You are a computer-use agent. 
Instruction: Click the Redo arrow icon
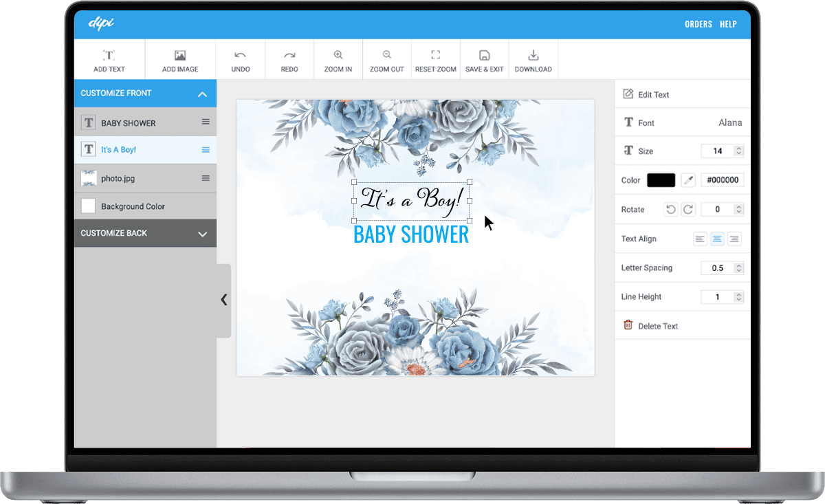coord(289,56)
